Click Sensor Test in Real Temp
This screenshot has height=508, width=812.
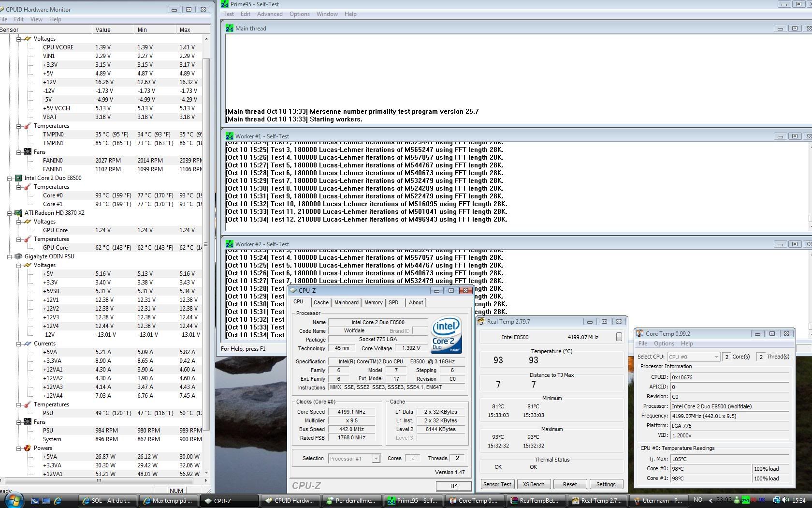[x=497, y=484]
